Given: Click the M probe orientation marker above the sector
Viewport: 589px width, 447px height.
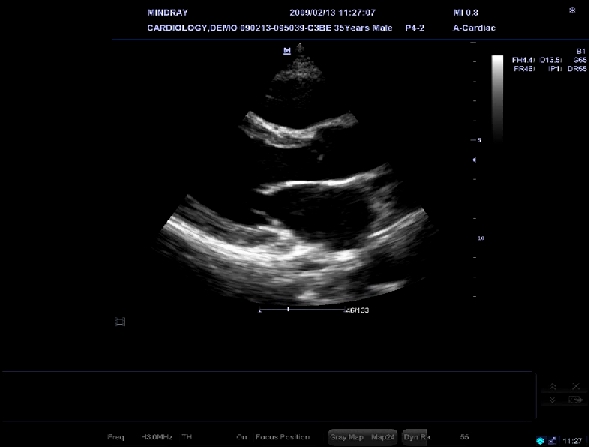Looking at the screenshot, I should [x=287, y=51].
